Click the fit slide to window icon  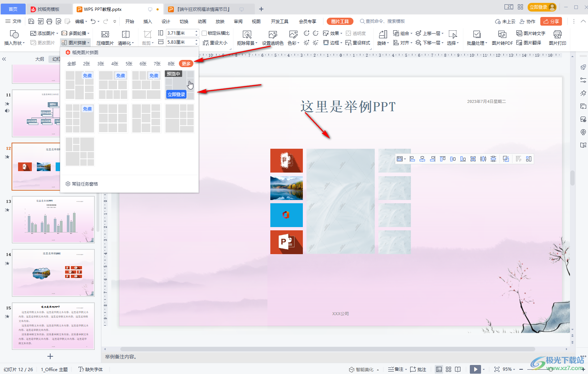(x=497, y=369)
